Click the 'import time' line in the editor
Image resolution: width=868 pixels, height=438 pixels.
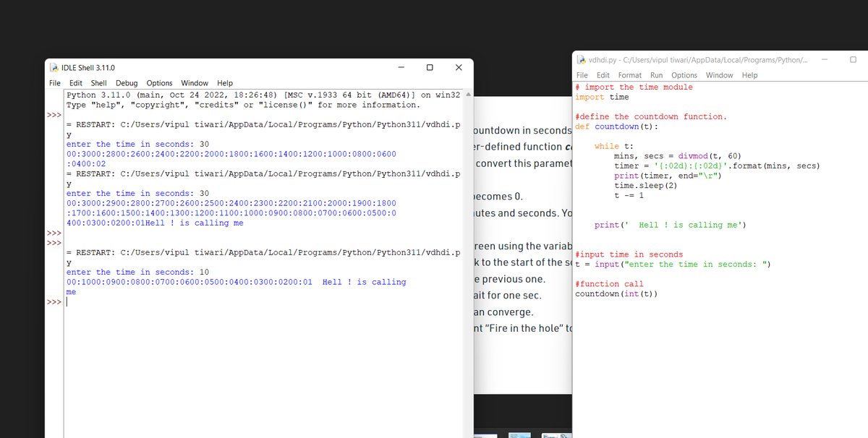pyautogui.click(x=602, y=97)
